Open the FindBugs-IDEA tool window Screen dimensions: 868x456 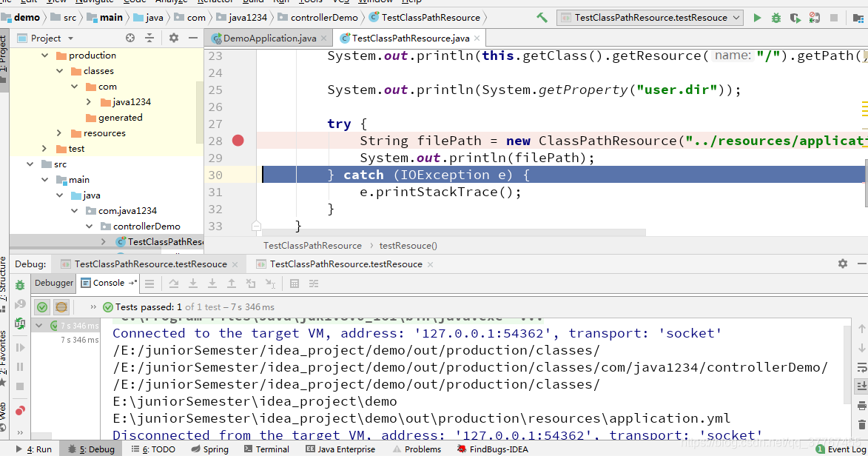coord(493,449)
